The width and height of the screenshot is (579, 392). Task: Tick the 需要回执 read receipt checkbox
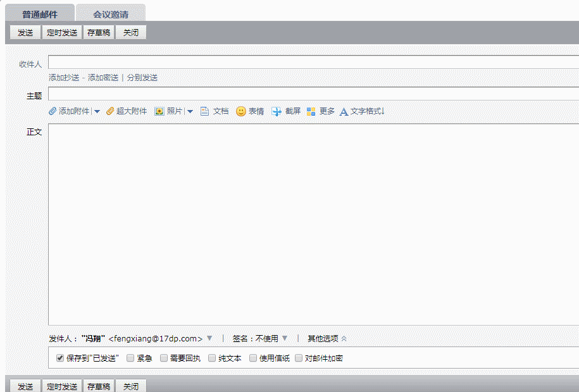(x=164, y=358)
